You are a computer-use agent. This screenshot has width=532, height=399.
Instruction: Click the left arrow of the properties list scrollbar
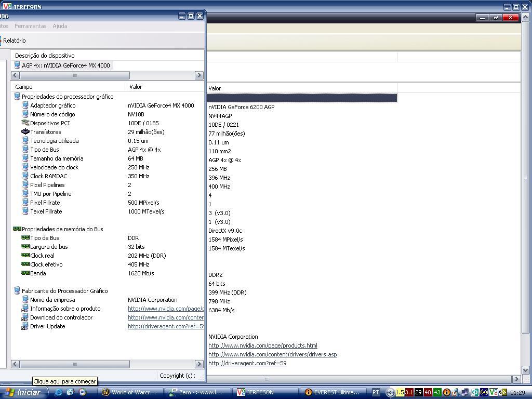(x=15, y=364)
